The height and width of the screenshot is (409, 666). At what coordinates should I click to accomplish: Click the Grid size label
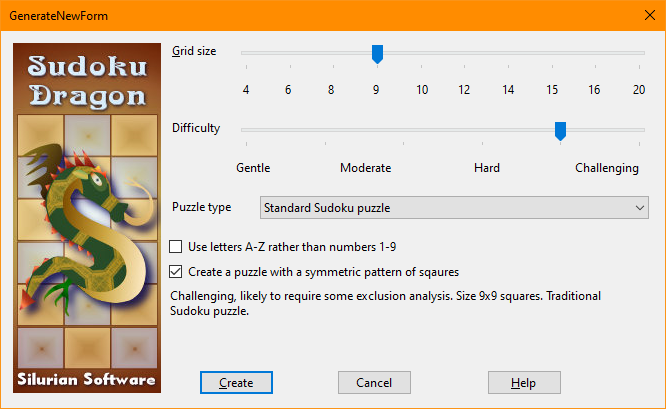tap(194, 51)
